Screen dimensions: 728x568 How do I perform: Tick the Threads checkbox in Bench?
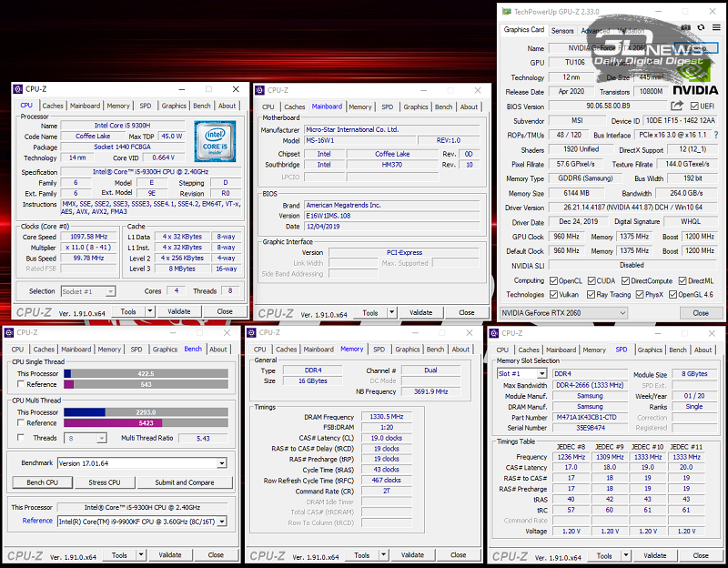21,438
